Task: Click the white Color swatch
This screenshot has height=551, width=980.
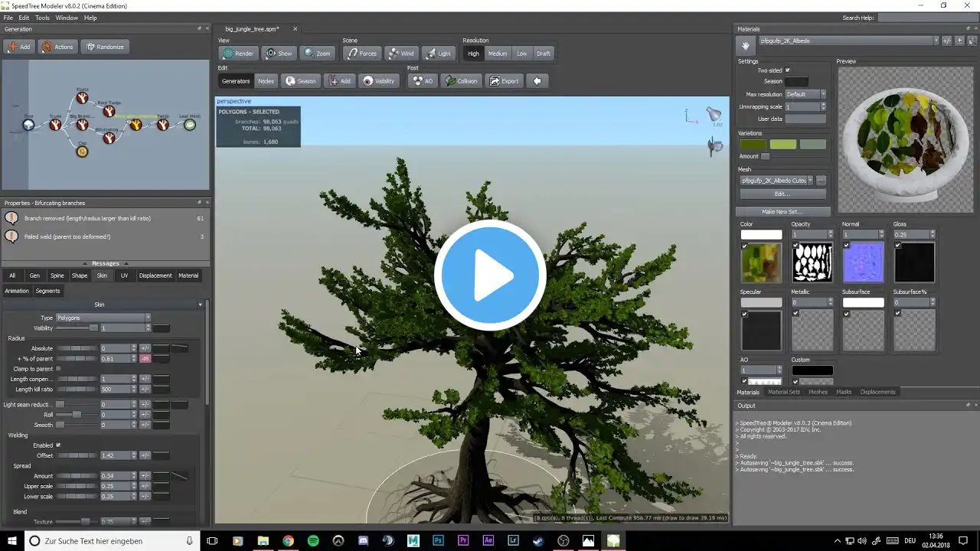Action: pyautogui.click(x=761, y=234)
